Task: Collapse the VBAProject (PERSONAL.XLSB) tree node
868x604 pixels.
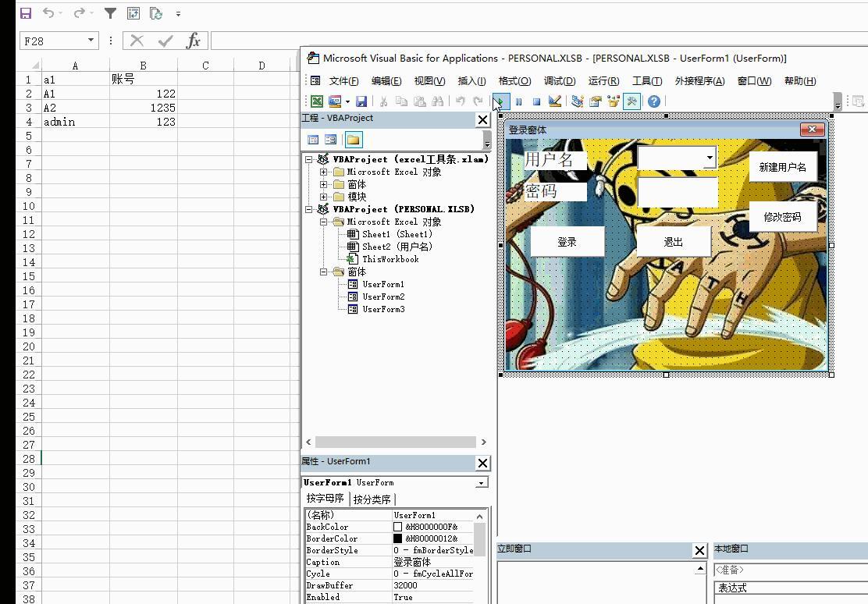Action: tap(310, 209)
